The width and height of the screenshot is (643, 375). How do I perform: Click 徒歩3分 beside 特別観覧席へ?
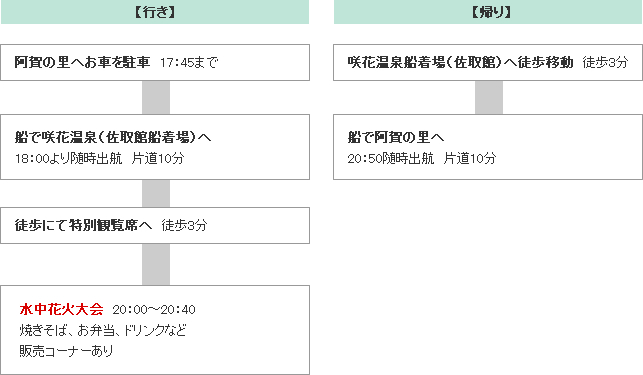tap(184, 225)
